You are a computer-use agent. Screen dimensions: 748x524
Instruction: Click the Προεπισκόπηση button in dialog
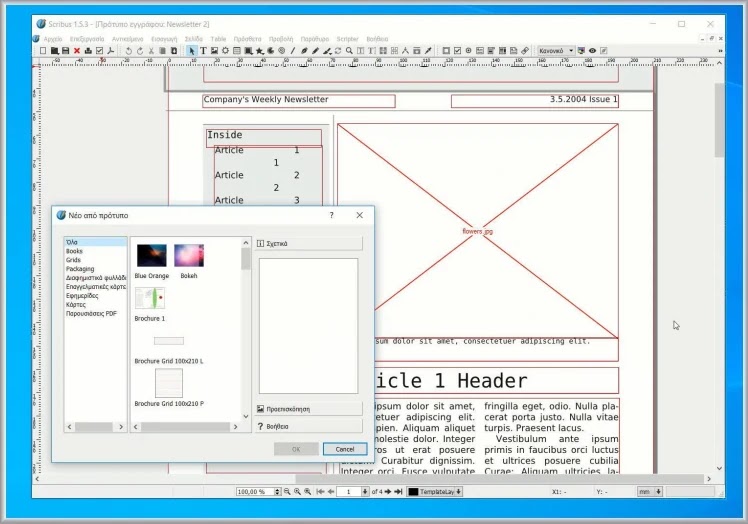coord(309,409)
